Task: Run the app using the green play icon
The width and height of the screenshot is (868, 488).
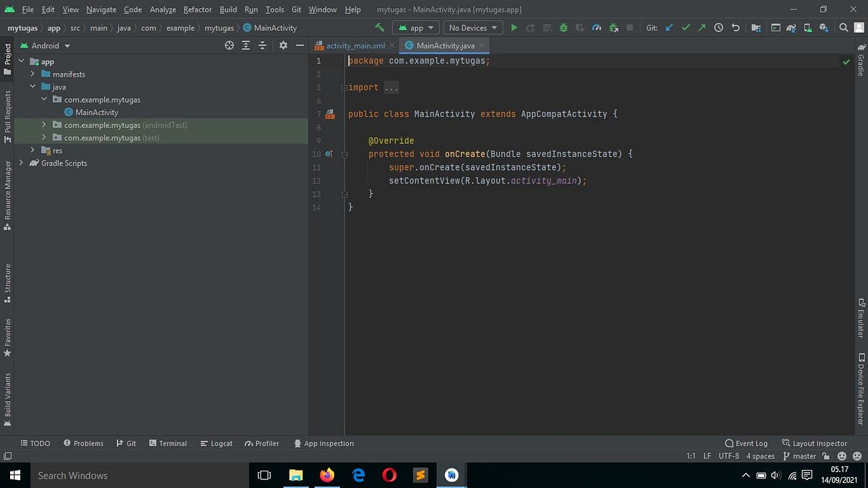Action: [x=514, y=27]
